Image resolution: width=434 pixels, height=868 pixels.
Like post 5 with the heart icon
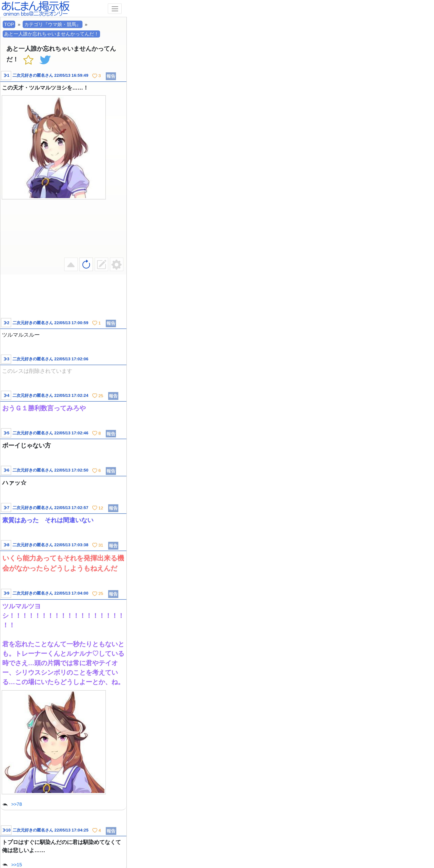click(95, 433)
